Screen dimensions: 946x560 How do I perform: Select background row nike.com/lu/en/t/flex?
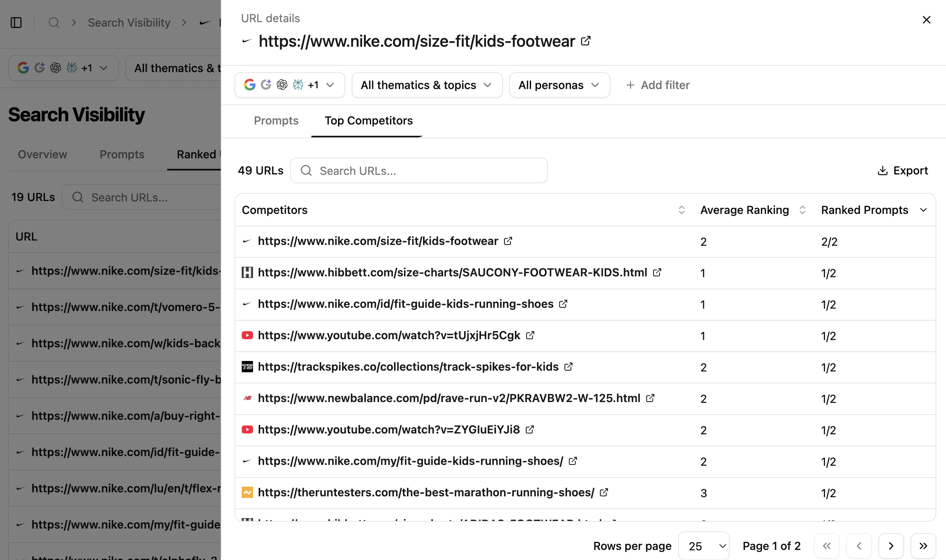click(115, 488)
